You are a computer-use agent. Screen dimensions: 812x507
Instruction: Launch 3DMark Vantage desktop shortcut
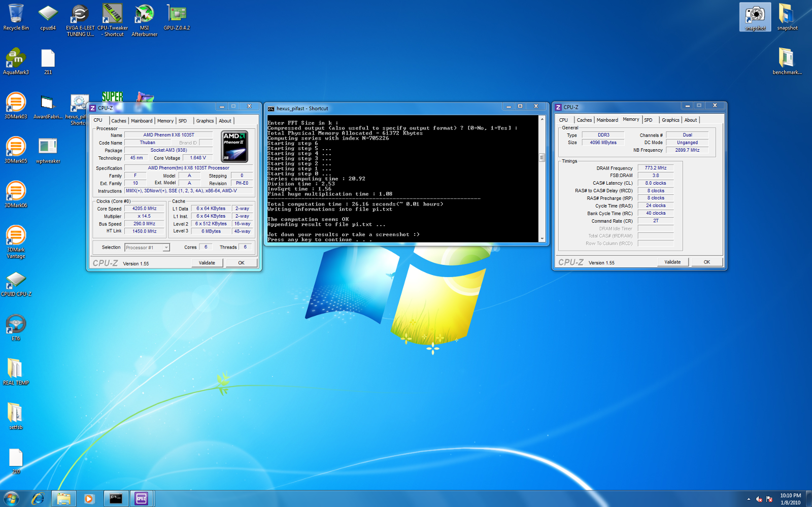coord(16,242)
